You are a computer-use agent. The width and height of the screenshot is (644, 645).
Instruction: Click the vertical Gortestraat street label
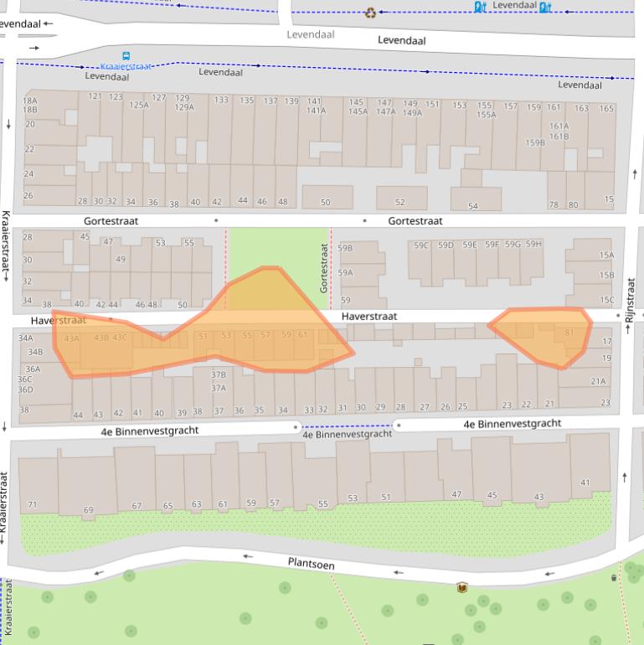(324, 268)
